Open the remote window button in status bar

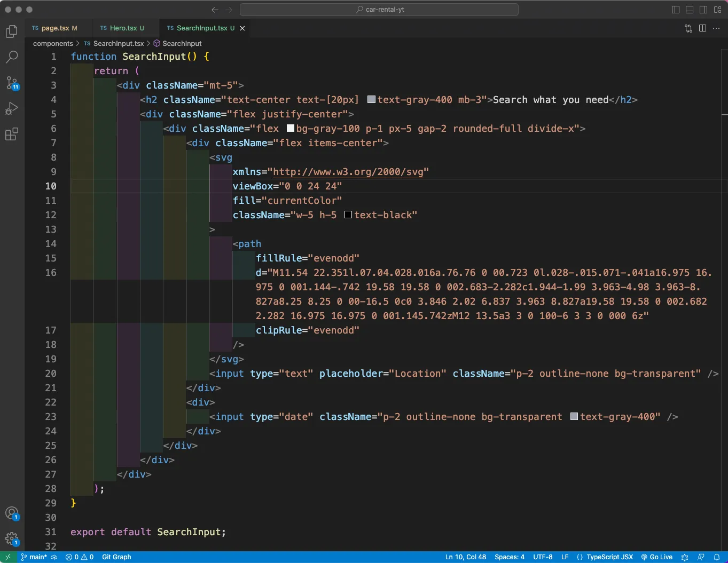pyautogui.click(x=8, y=557)
